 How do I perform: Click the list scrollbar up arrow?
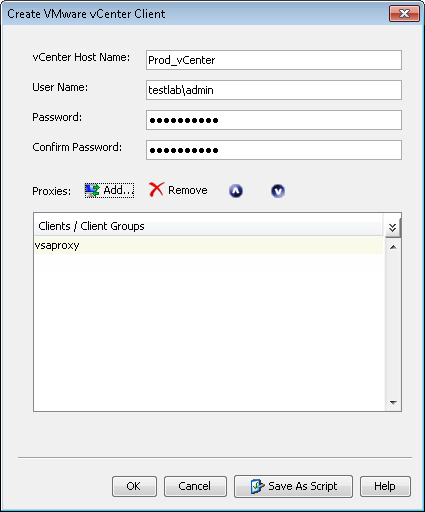click(x=393, y=247)
